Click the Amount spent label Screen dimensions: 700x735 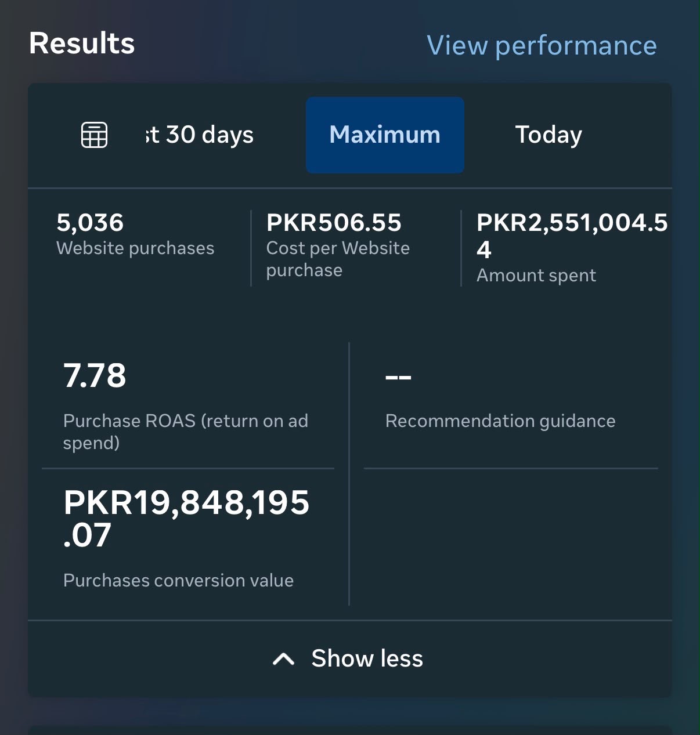(536, 275)
